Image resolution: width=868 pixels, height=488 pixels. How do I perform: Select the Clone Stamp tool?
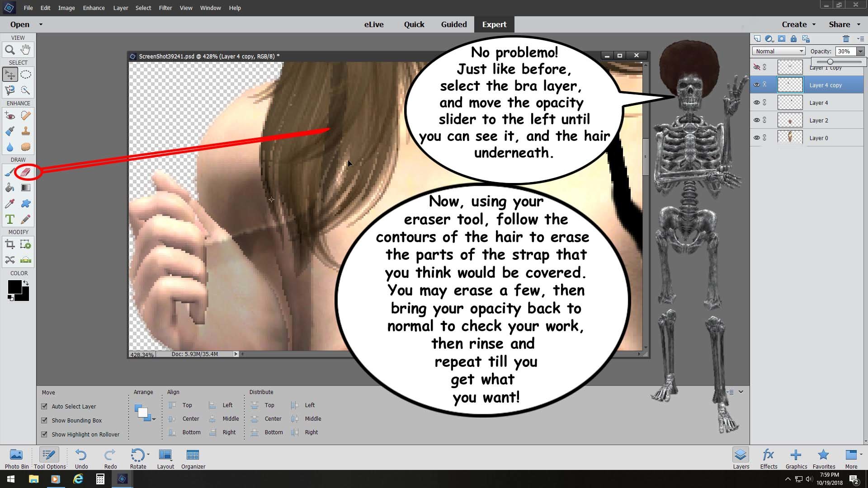(x=26, y=131)
